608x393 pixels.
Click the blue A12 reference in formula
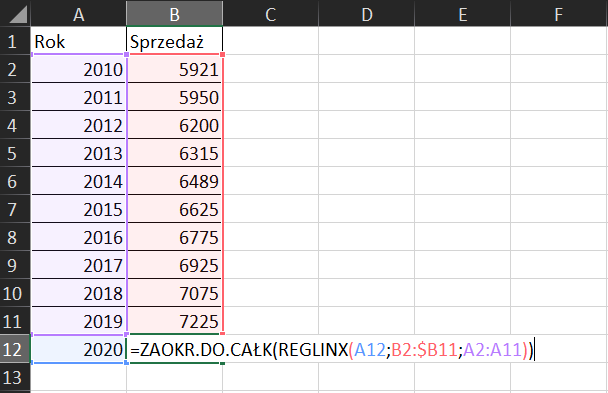click(x=370, y=350)
